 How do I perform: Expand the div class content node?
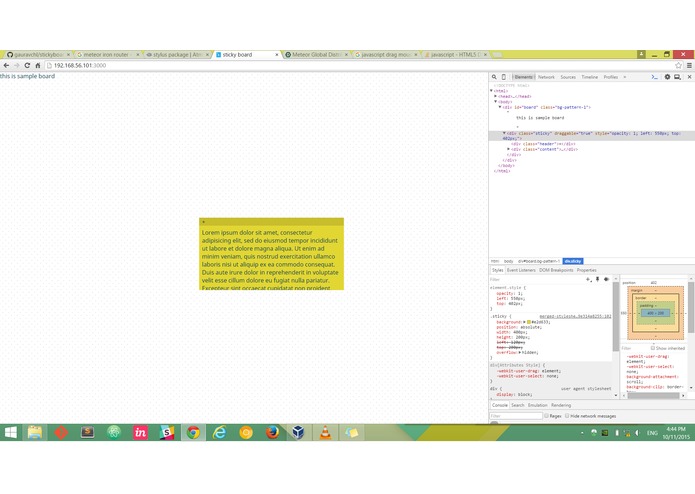(508, 149)
